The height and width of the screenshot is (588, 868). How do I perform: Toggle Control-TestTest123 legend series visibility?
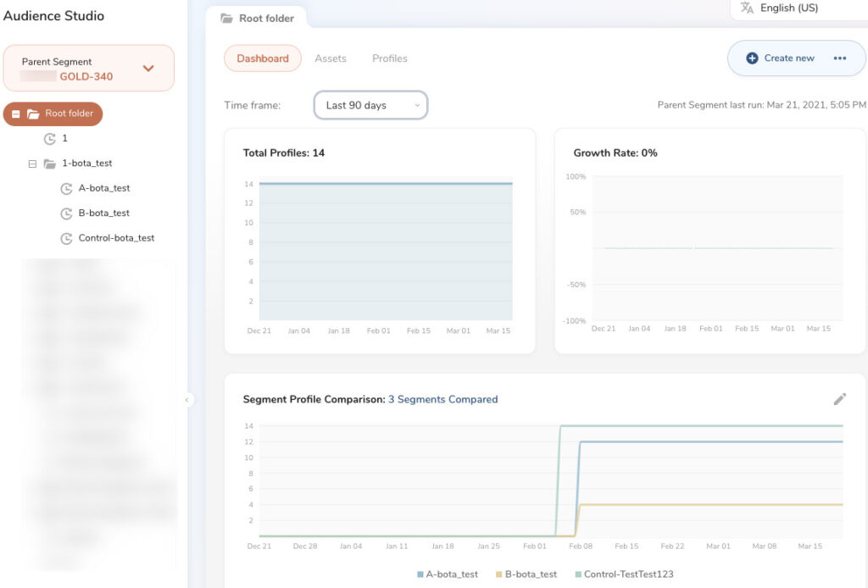click(625, 574)
